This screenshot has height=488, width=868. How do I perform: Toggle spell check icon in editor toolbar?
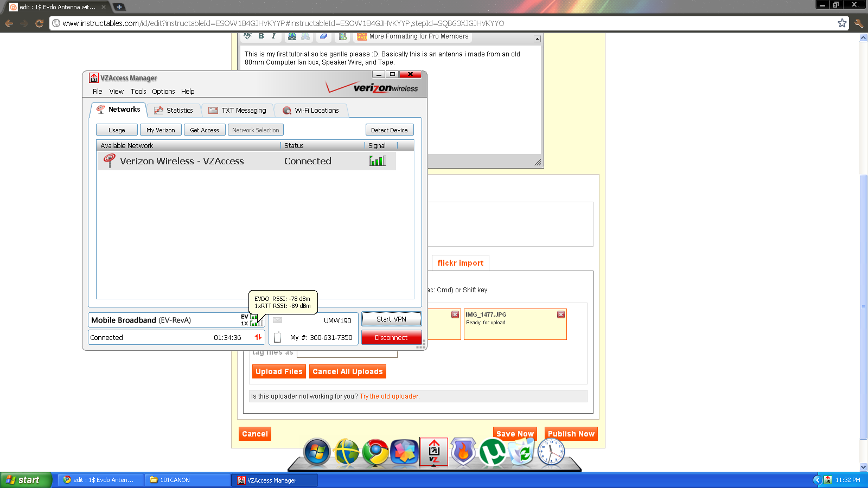click(247, 36)
